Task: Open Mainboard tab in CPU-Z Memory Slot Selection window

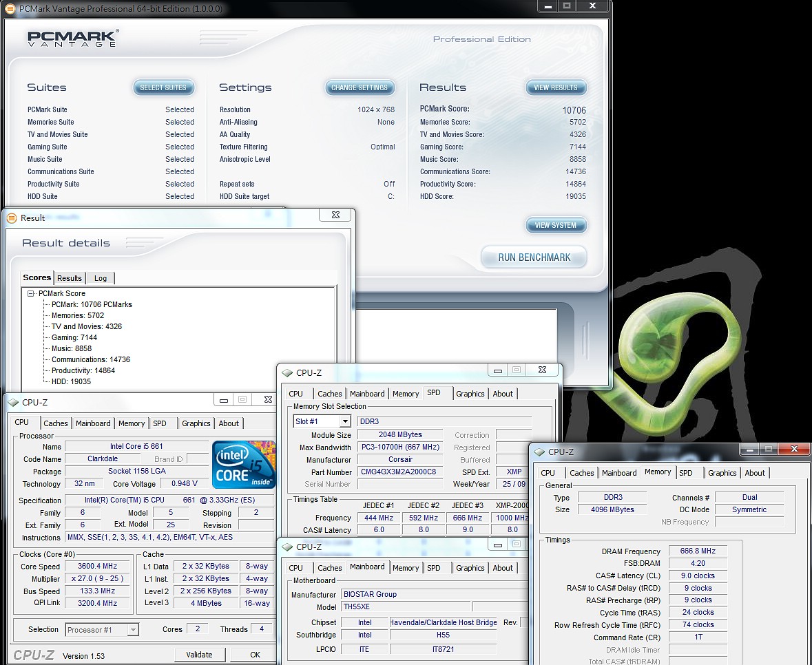Action: click(x=367, y=394)
